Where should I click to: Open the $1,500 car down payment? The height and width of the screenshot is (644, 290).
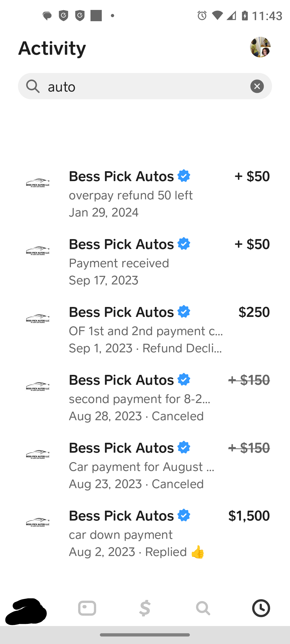[145, 533]
